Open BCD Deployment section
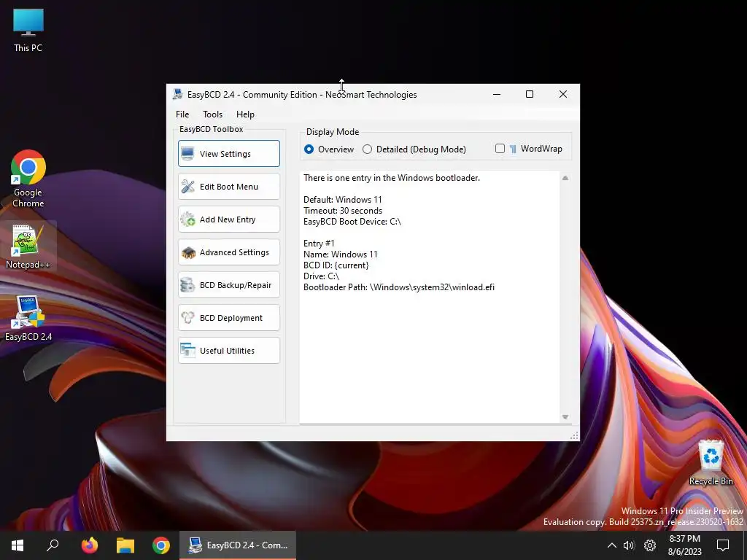 [x=228, y=318]
